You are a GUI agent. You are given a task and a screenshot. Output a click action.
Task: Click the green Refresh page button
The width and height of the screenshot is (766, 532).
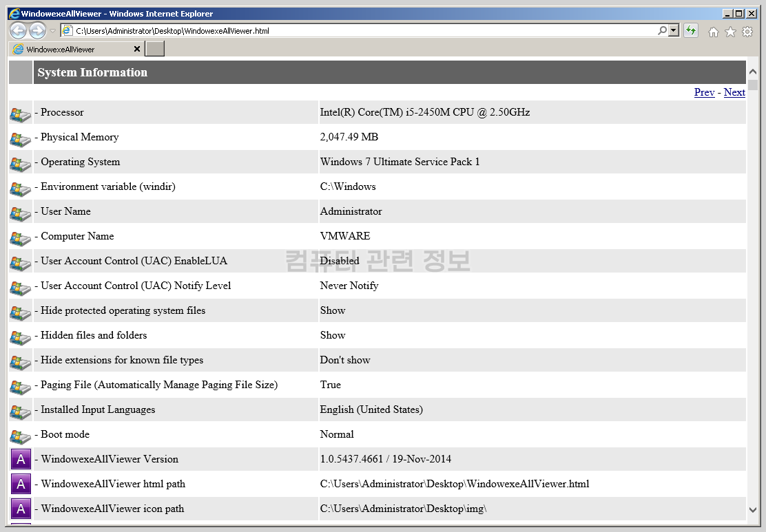click(691, 31)
